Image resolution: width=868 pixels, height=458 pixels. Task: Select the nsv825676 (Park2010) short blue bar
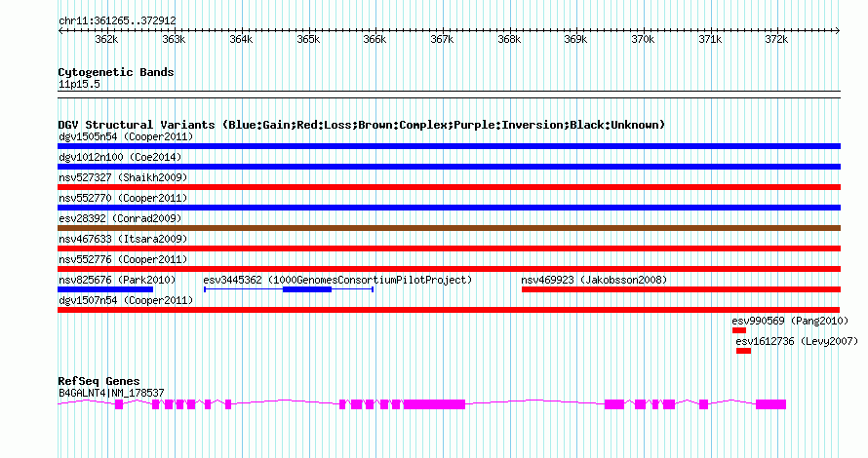pos(105,289)
